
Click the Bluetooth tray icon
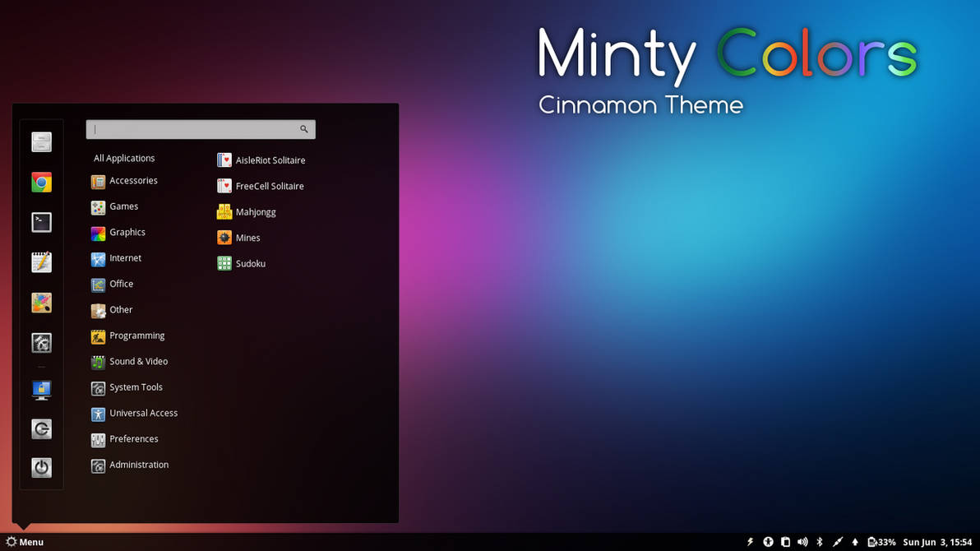point(820,542)
